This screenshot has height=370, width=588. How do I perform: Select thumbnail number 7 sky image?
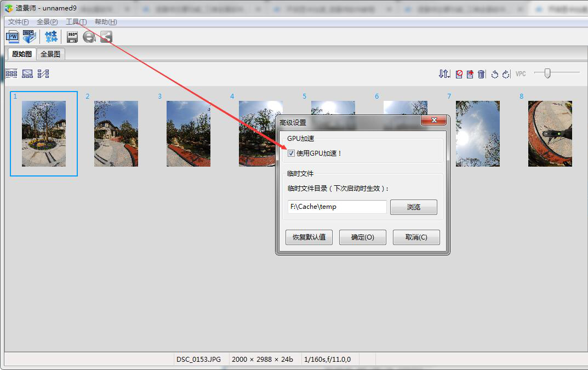click(x=477, y=134)
